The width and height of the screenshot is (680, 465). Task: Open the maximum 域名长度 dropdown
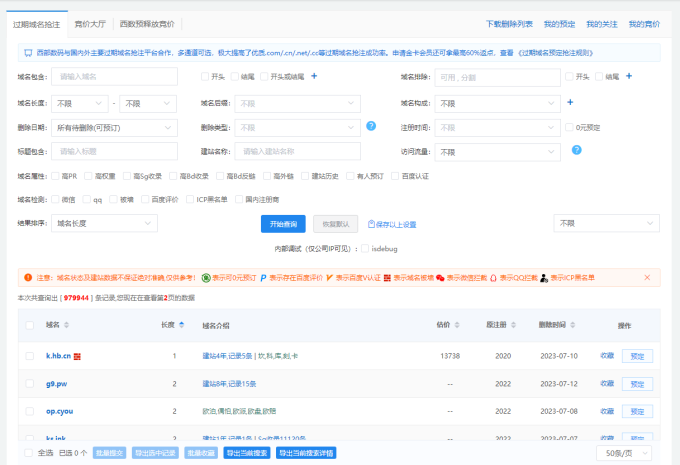point(148,104)
